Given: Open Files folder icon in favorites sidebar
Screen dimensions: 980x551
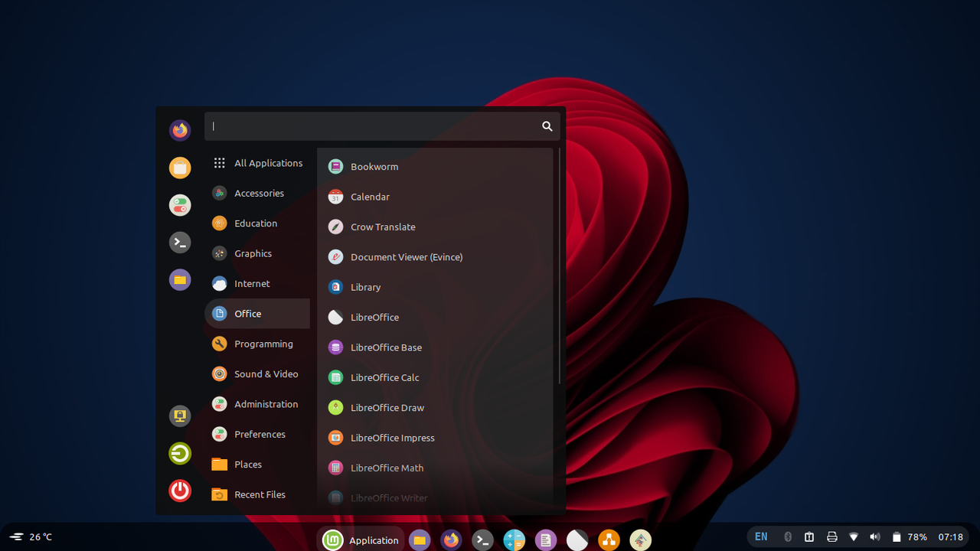Looking at the screenshot, I should point(180,280).
